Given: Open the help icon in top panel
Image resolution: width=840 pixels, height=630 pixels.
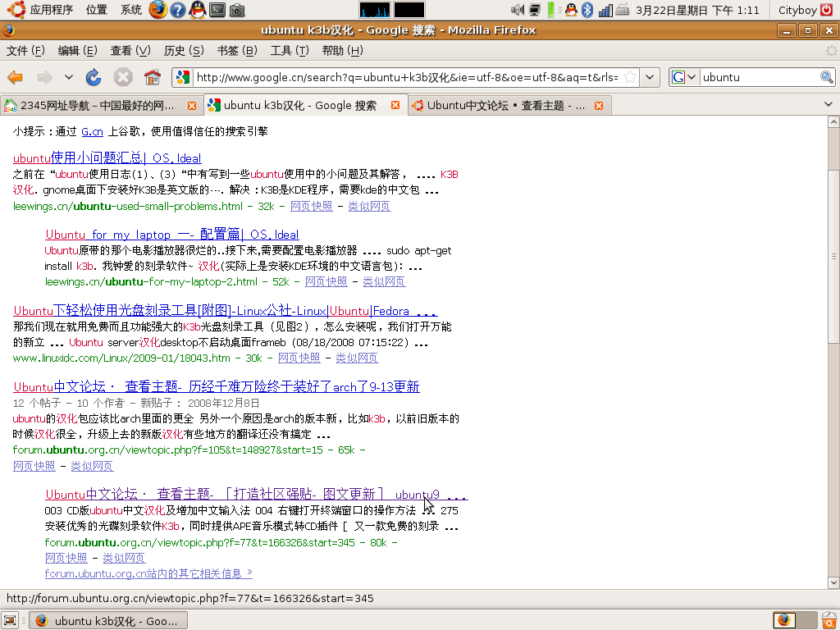Looking at the screenshot, I should pos(178,10).
